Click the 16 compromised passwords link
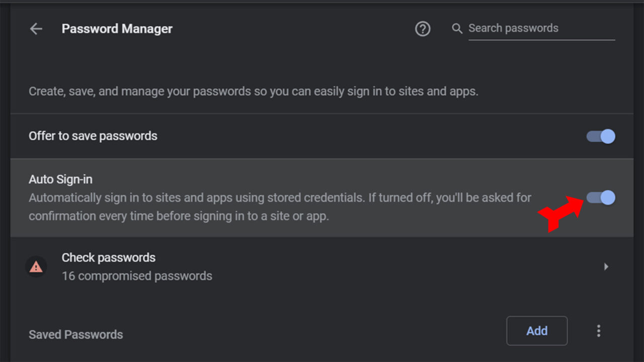The height and width of the screenshot is (362, 644). click(x=137, y=276)
